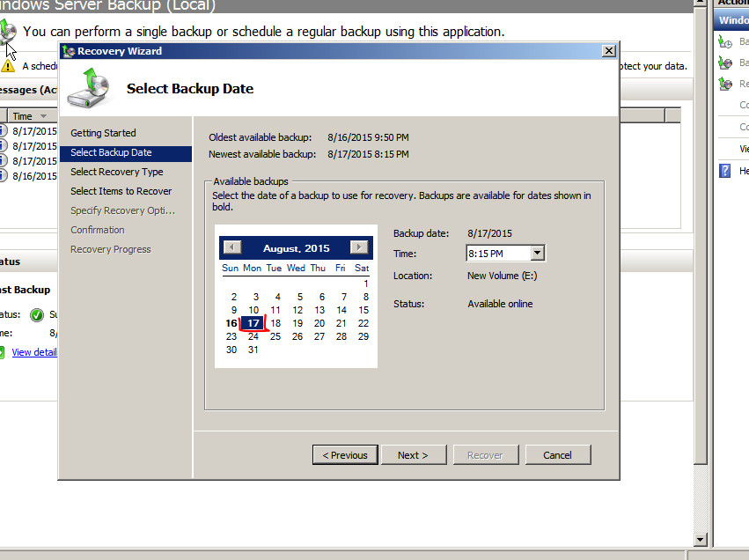This screenshot has width=749, height=560.
Task: Pick August 16 in the calendar
Action: point(231,323)
